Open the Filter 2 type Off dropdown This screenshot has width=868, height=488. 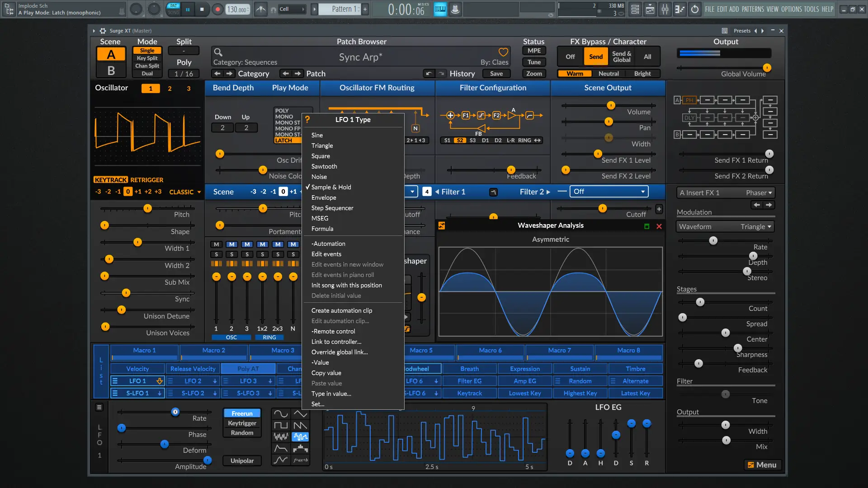[609, 192]
